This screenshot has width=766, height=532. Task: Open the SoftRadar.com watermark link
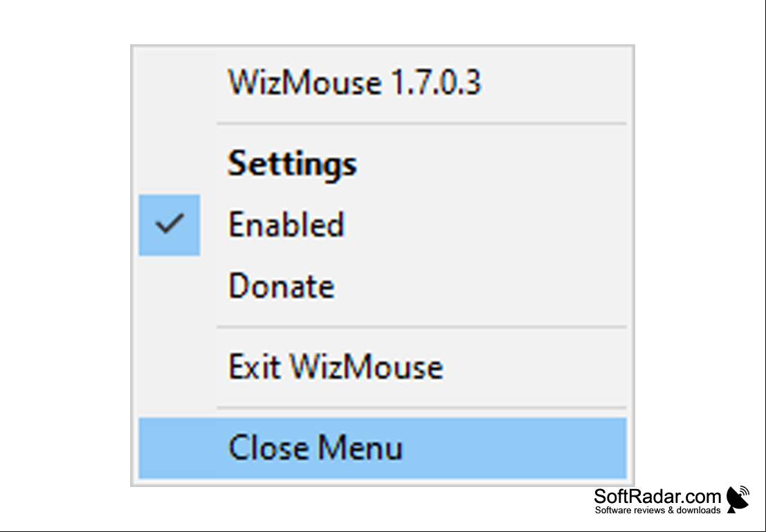coord(657,496)
